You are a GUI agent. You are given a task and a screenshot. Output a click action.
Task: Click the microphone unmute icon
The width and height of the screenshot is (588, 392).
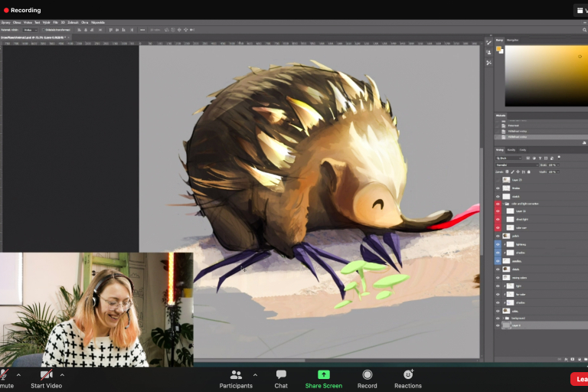(5, 375)
